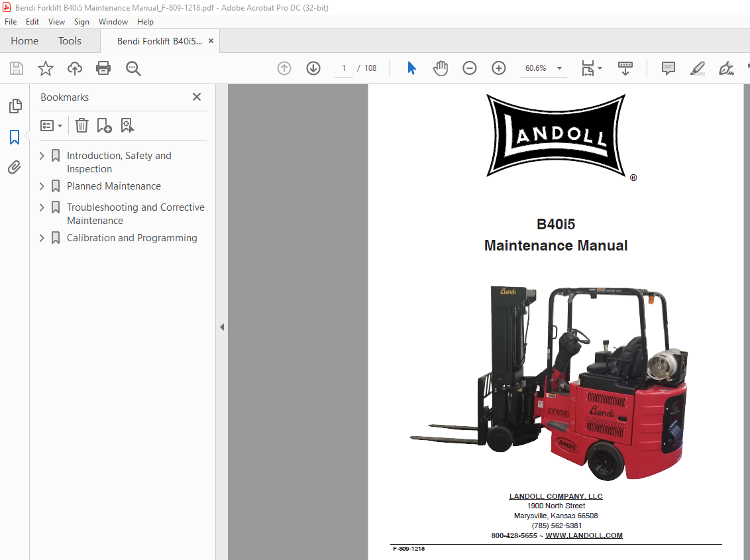The image size is (750, 560).
Task: Add file to starred favorites
Action: point(46,68)
